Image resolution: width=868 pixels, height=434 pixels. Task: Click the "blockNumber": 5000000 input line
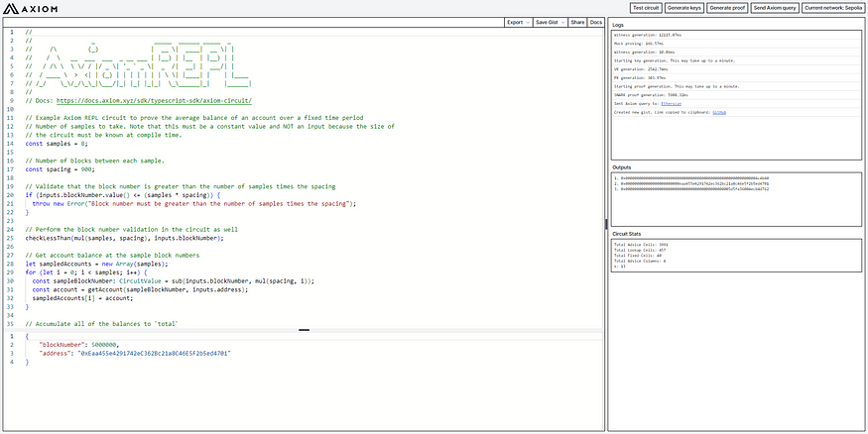tap(79, 344)
